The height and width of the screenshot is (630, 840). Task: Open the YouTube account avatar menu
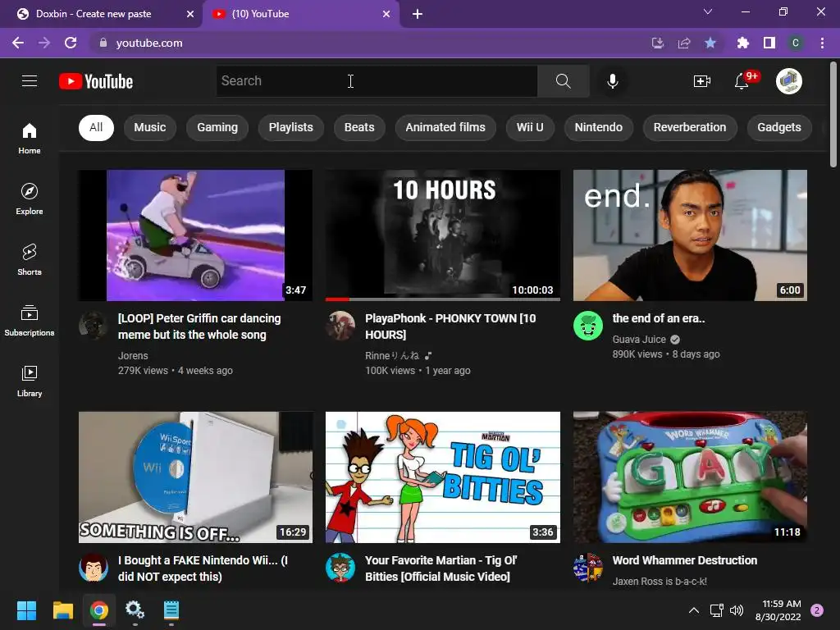(x=788, y=81)
